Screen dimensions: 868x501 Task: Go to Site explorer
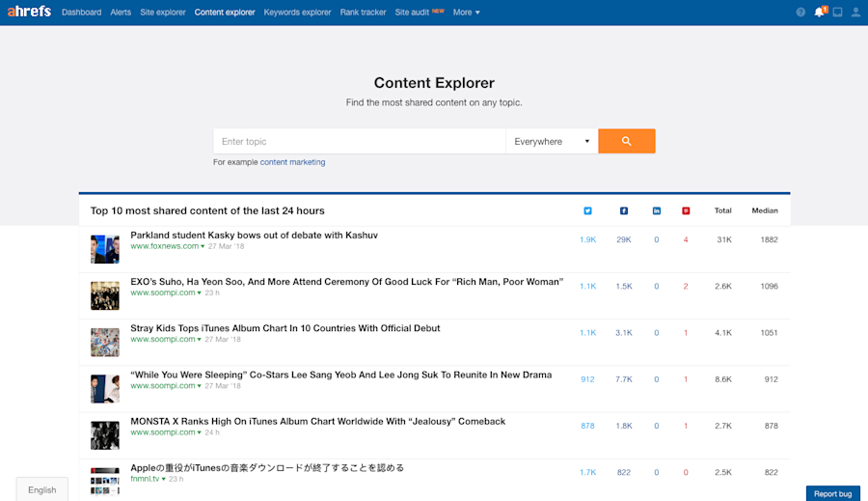pyautogui.click(x=163, y=13)
